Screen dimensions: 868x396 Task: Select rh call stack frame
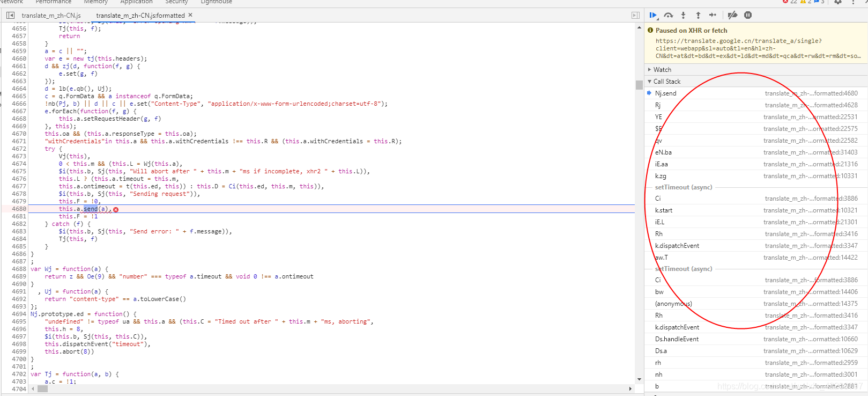756,363
